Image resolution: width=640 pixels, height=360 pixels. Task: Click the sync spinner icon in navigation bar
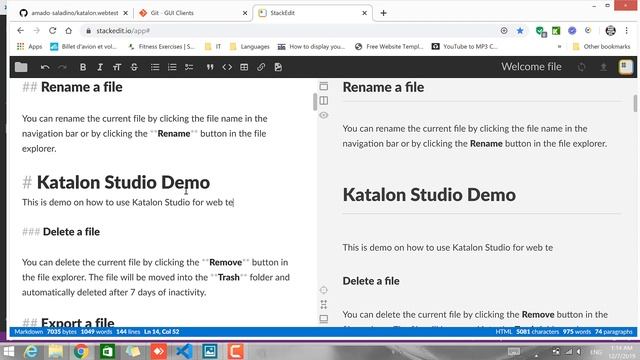[582, 67]
